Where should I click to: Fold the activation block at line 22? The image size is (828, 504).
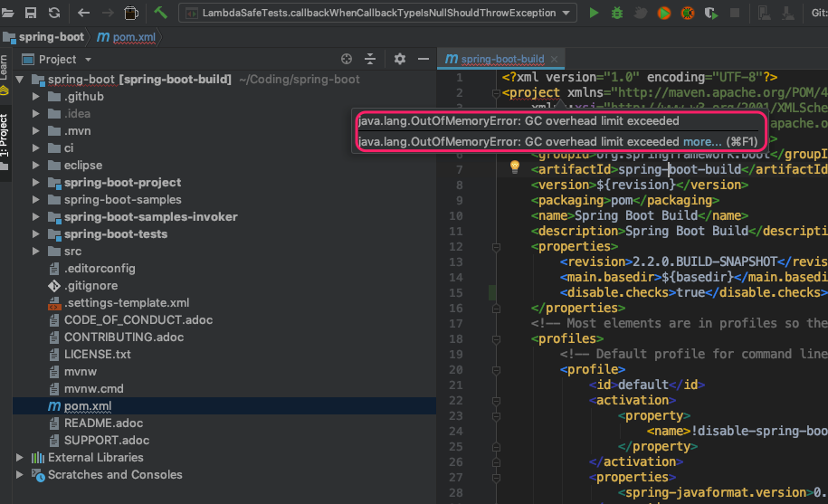[x=496, y=401]
